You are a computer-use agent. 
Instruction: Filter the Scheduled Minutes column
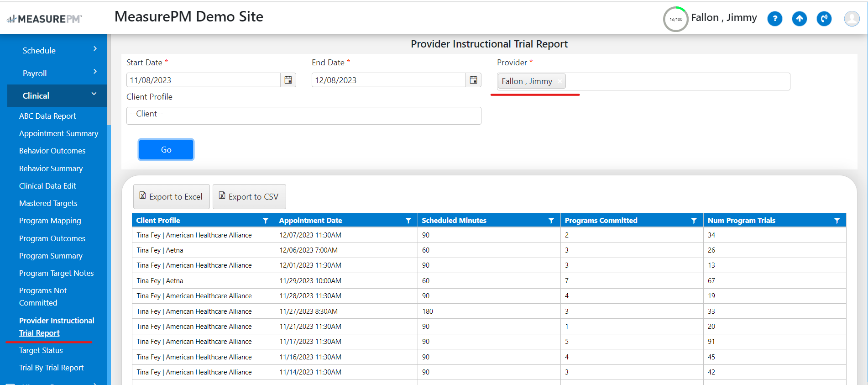click(x=551, y=221)
